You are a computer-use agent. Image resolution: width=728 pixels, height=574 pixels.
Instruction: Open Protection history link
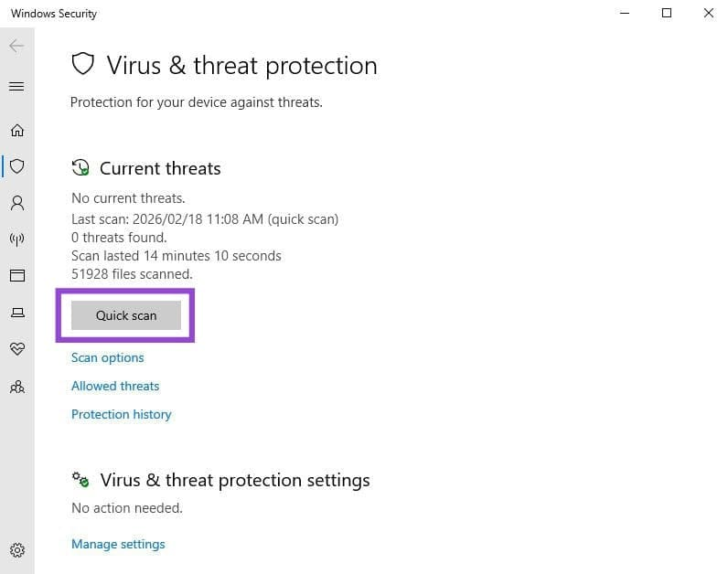[x=122, y=414]
